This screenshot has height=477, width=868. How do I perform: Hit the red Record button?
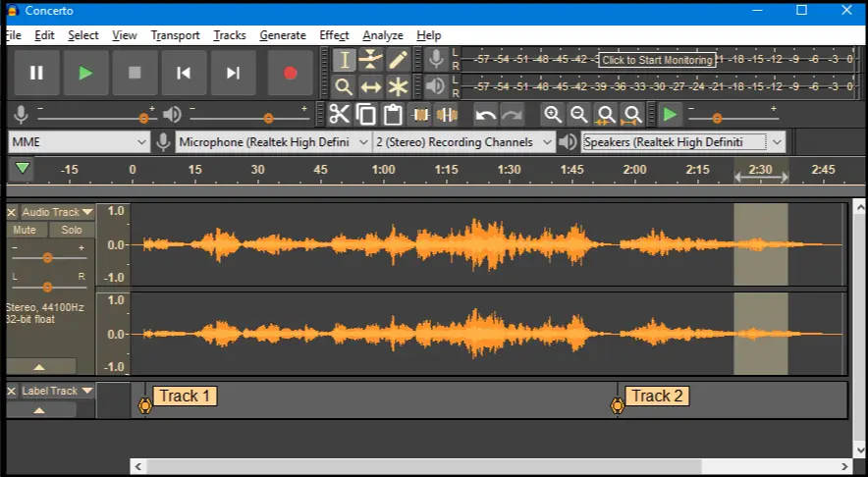[290, 73]
